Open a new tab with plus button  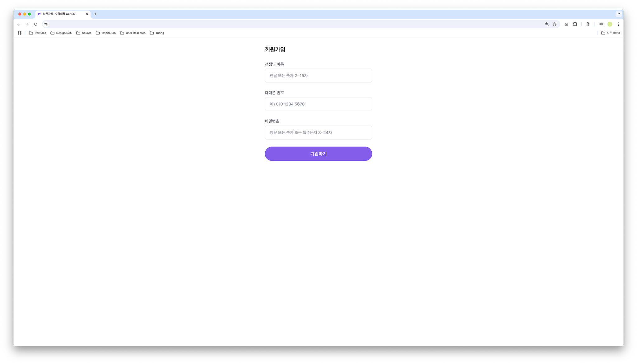coord(95,14)
